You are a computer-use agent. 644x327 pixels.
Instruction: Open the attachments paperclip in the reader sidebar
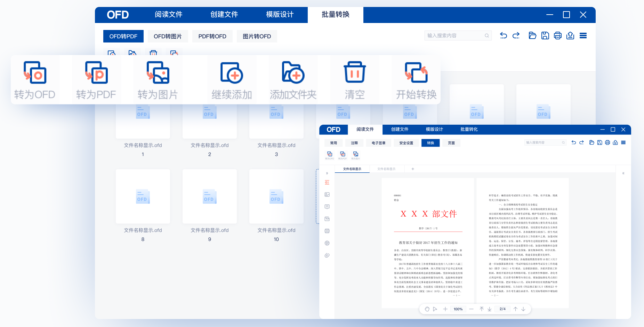pos(327,255)
